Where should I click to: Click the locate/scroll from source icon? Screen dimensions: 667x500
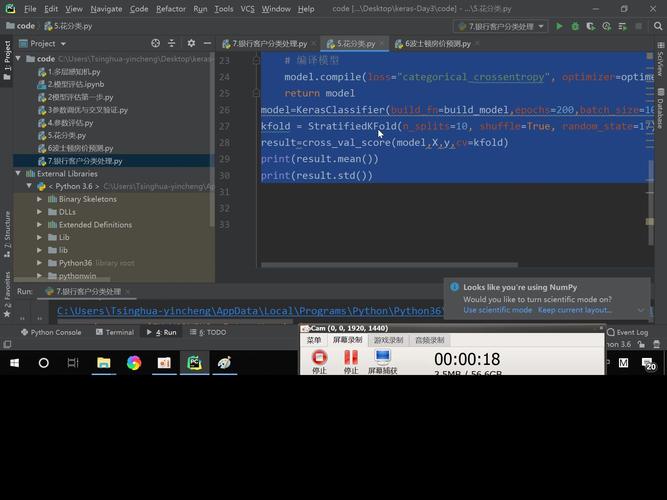156,43
